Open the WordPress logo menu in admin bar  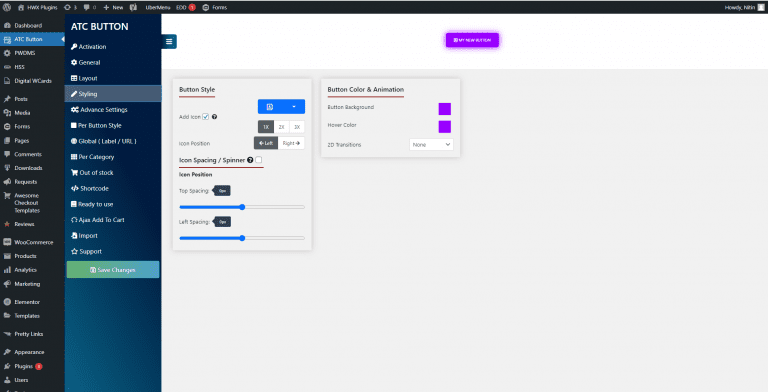[x=7, y=7]
